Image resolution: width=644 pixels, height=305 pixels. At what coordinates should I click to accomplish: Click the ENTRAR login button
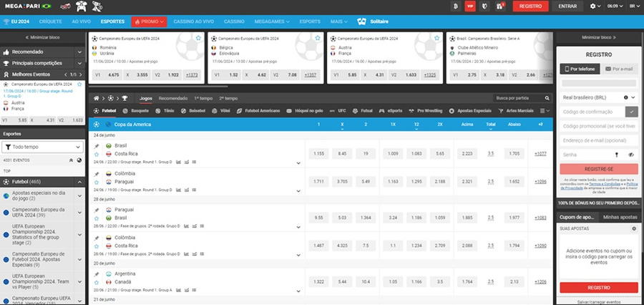click(567, 6)
